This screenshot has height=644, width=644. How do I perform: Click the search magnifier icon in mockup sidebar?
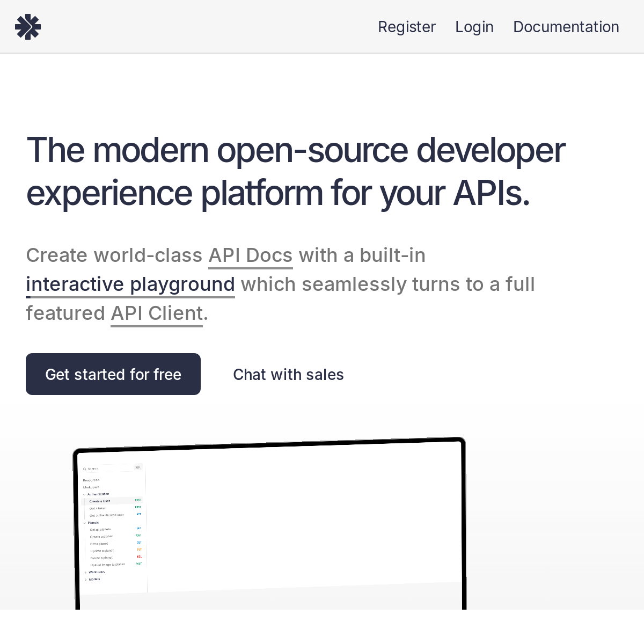[x=85, y=469]
